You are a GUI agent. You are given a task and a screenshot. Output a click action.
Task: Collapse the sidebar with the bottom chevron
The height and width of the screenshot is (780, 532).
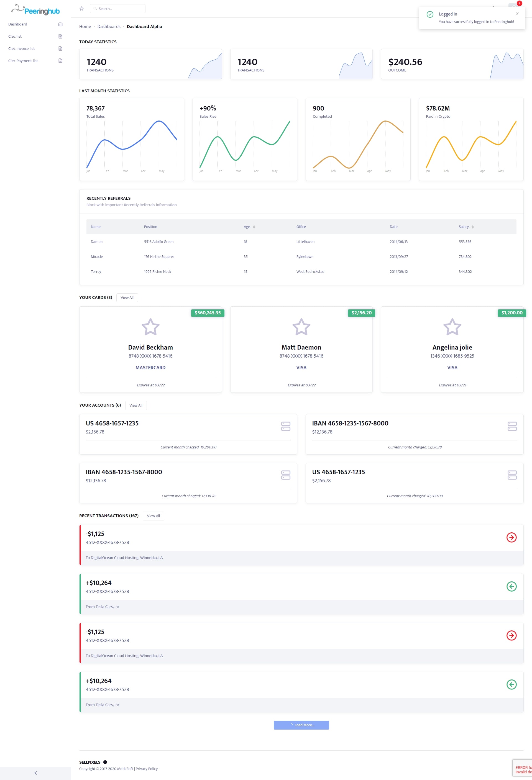pos(35,773)
